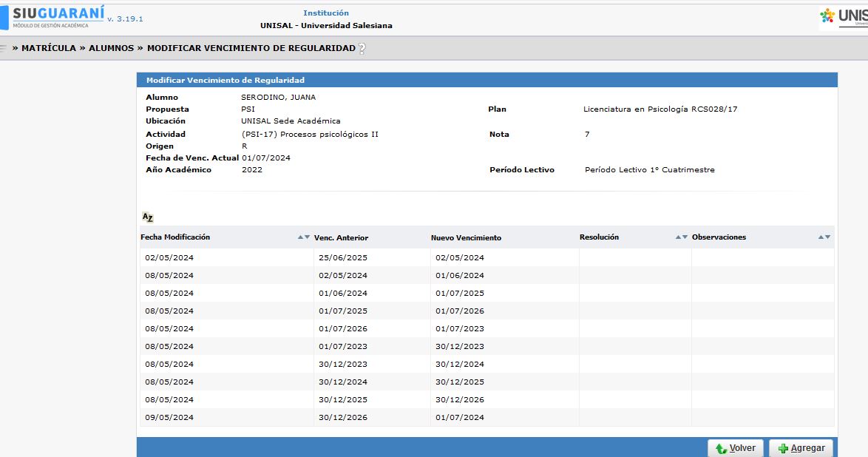
Task: Sort Observaciones descending with down arrow
Action: pyautogui.click(x=827, y=237)
